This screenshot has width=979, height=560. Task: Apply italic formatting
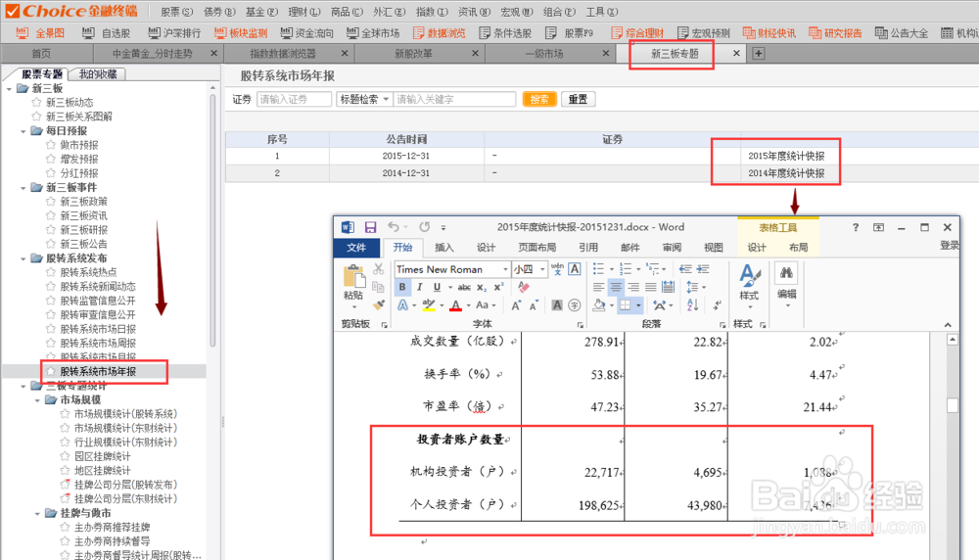click(420, 287)
